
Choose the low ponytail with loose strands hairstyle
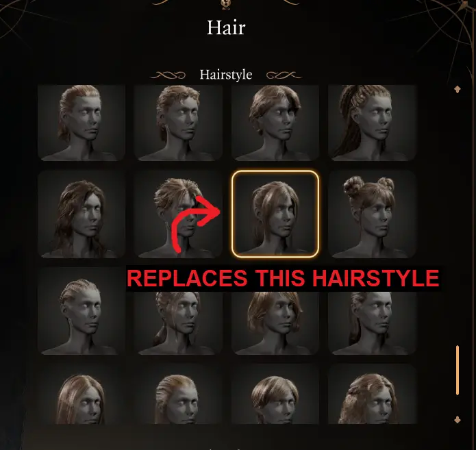(x=179, y=323)
